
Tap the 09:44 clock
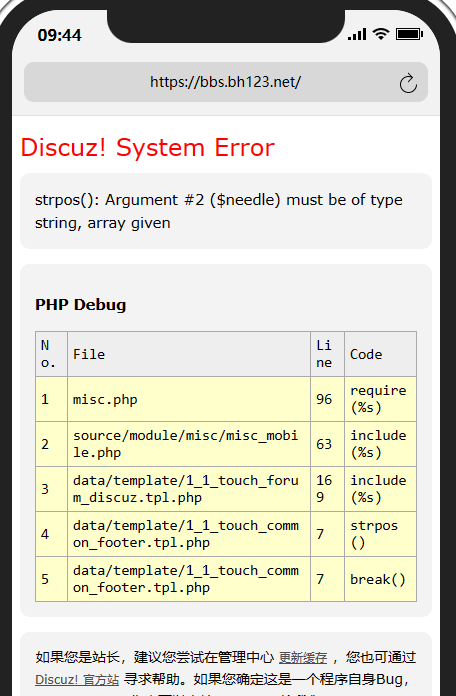tap(59, 35)
